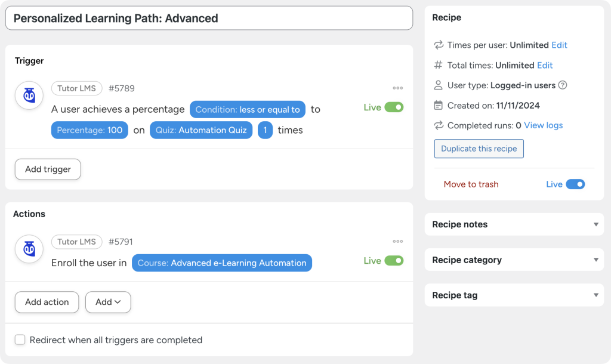This screenshot has height=364, width=611.
Task: Click the user icon beside Logged-in users
Action: [437, 85]
